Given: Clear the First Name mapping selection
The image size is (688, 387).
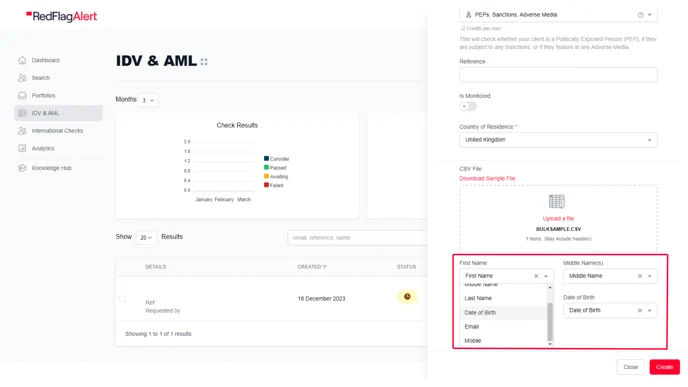Looking at the screenshot, I should click(536, 276).
